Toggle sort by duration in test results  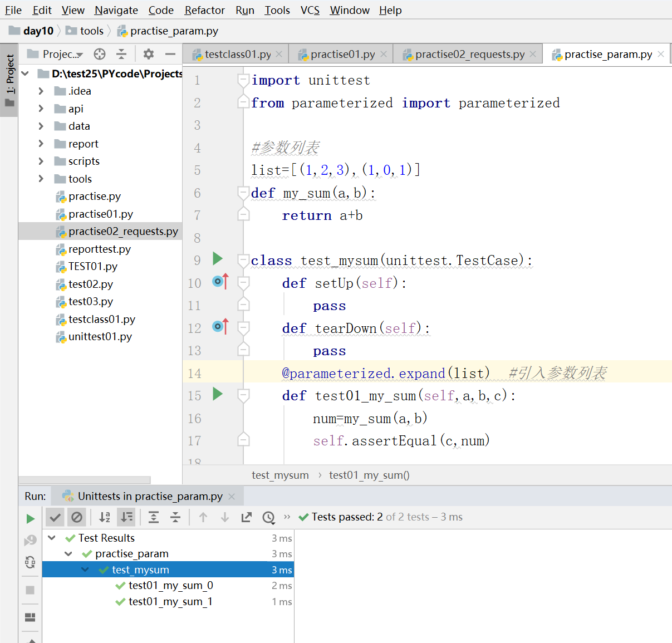(x=126, y=517)
